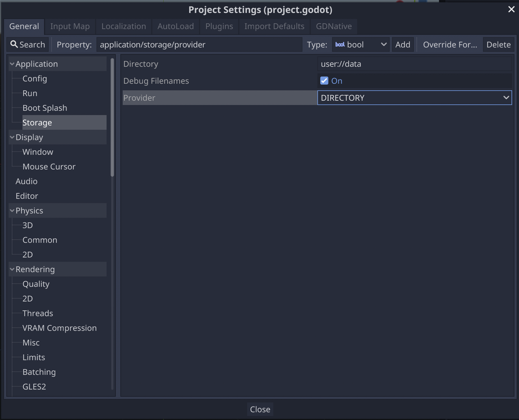Open the Plugins tab
The image size is (519, 420).
pyautogui.click(x=219, y=26)
